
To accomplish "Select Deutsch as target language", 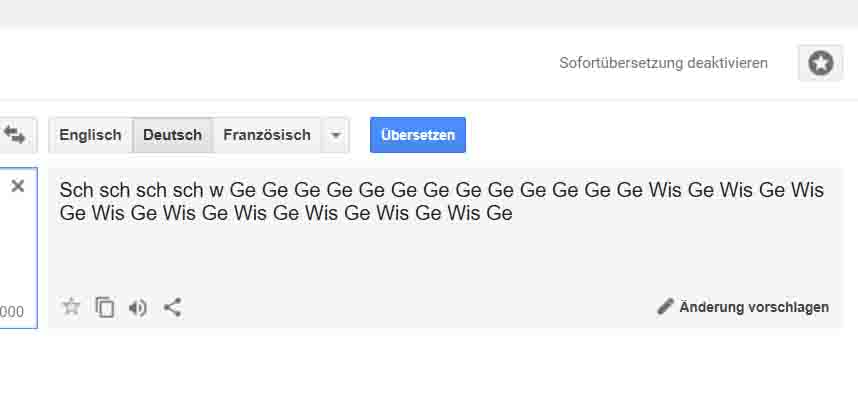I will point(172,135).
